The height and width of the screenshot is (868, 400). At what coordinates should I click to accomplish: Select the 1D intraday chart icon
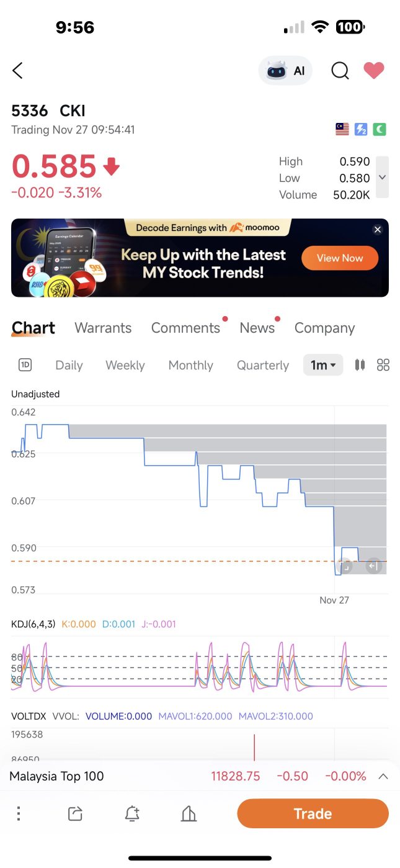pos(25,365)
